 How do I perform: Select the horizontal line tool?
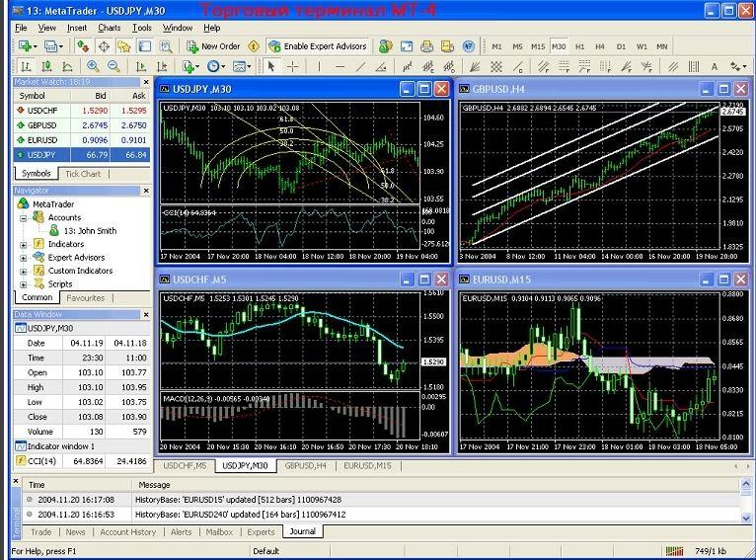[340, 66]
